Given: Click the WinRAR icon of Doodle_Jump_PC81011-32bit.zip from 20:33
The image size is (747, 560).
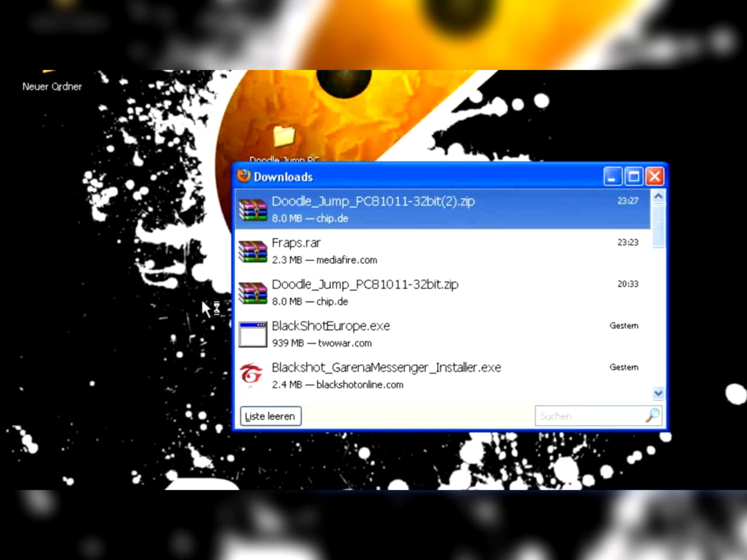Looking at the screenshot, I should 253,293.
